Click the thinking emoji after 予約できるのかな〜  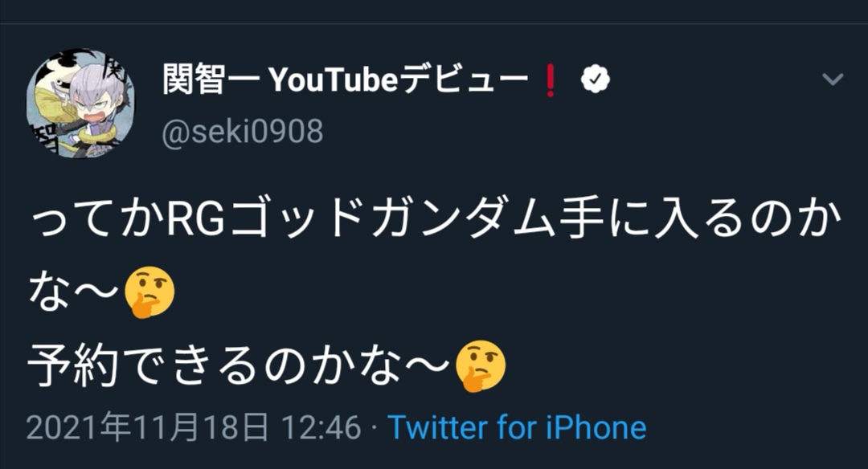tap(481, 365)
